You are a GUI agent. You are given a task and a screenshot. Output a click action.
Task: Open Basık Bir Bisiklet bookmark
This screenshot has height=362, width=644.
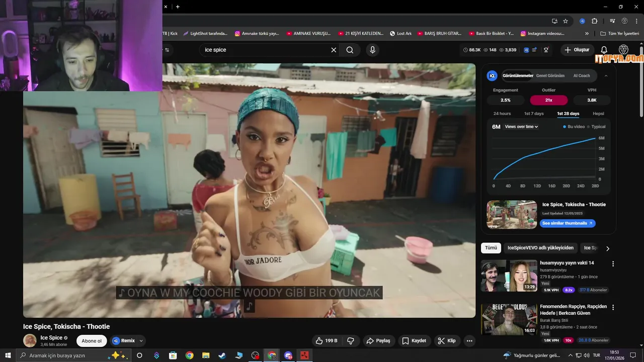tap(492, 33)
